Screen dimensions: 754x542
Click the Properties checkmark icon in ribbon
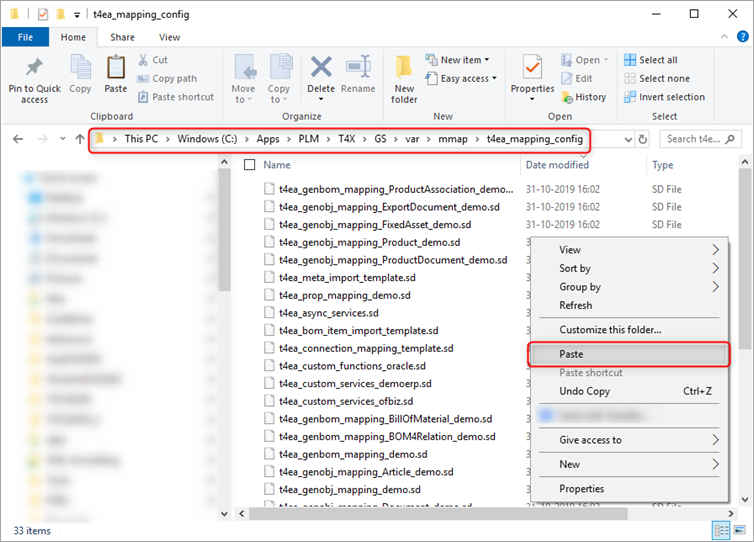click(x=532, y=67)
